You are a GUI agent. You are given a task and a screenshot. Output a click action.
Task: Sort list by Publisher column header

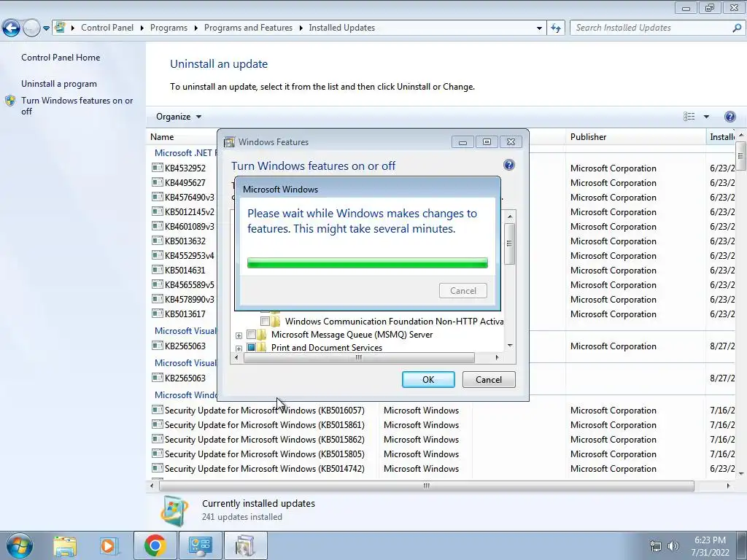point(589,136)
